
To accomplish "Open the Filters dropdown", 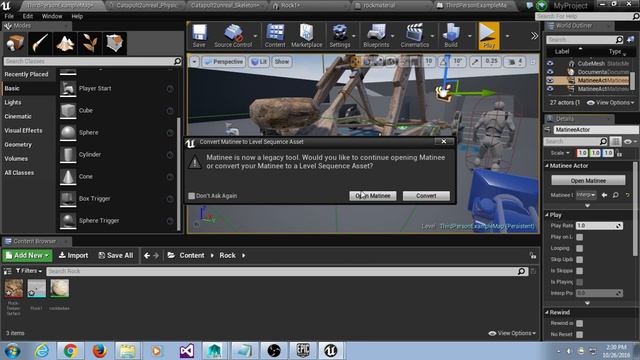I will 29,271.
